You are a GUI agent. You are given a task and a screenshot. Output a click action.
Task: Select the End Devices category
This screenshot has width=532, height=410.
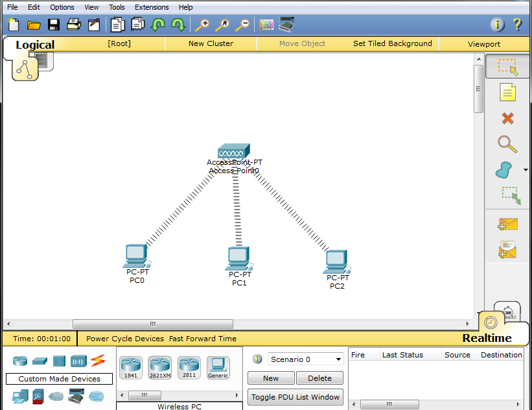click(x=20, y=396)
